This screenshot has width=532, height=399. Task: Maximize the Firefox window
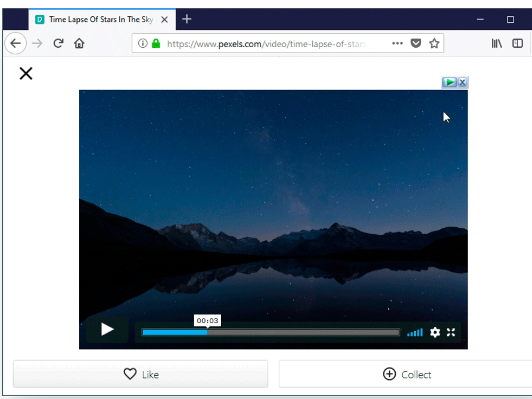pos(511,19)
